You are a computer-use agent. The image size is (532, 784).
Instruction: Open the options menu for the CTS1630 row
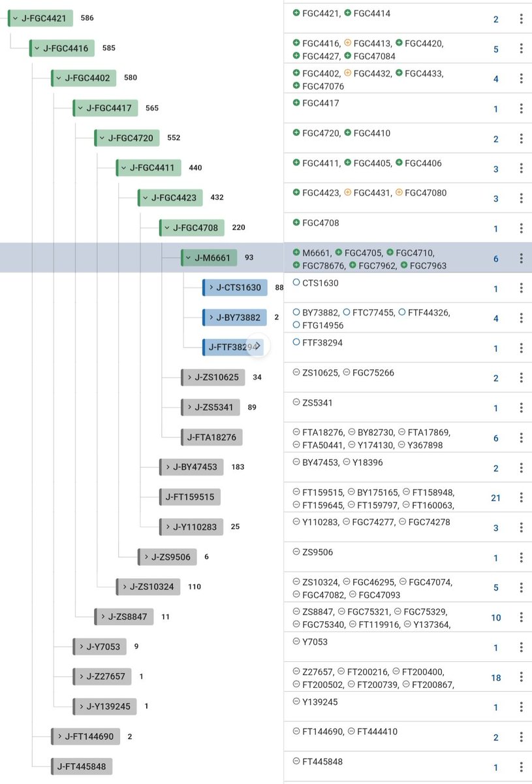coord(521,288)
